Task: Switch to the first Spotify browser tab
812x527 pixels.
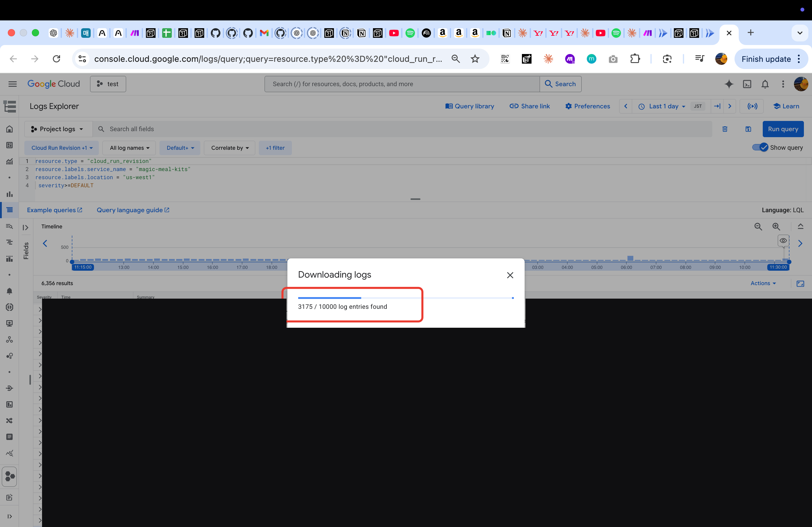Action: tap(410, 33)
